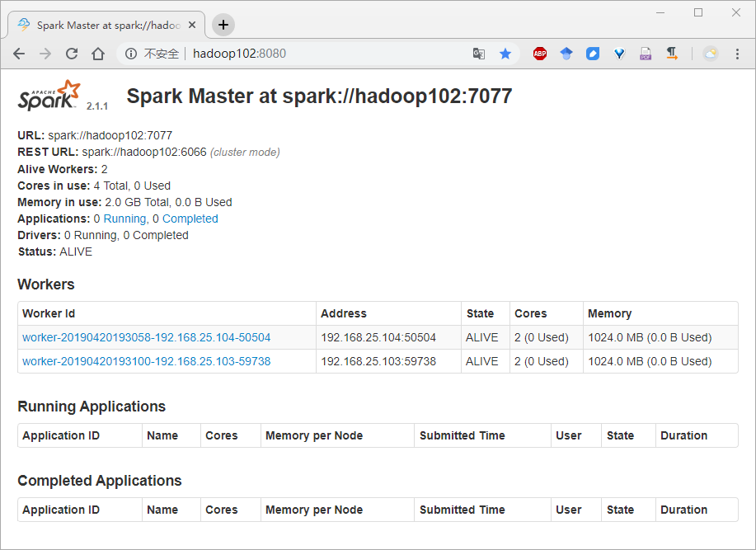Select the Spark Master browser tab
Image resolution: width=756 pixels, height=550 pixels.
point(106,25)
